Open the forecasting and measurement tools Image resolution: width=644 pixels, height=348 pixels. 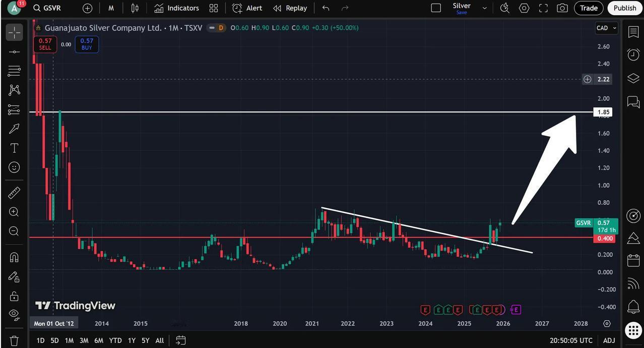[x=14, y=109]
